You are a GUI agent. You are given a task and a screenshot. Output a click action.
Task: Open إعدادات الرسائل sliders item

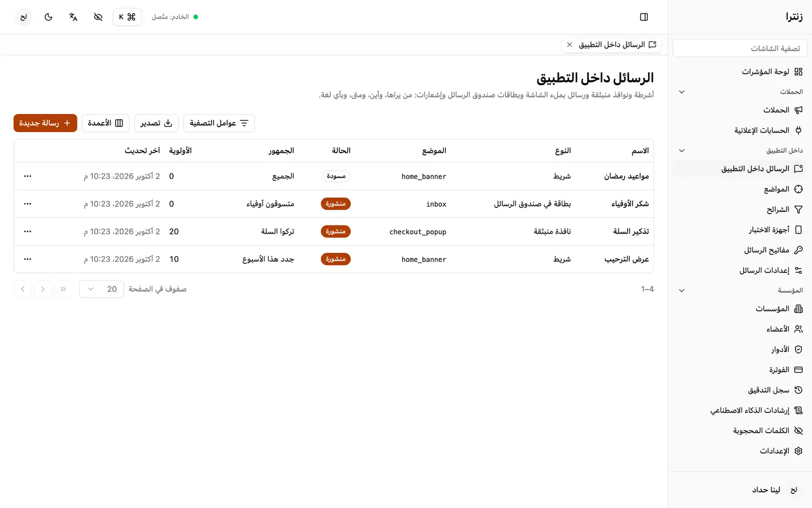point(740,270)
